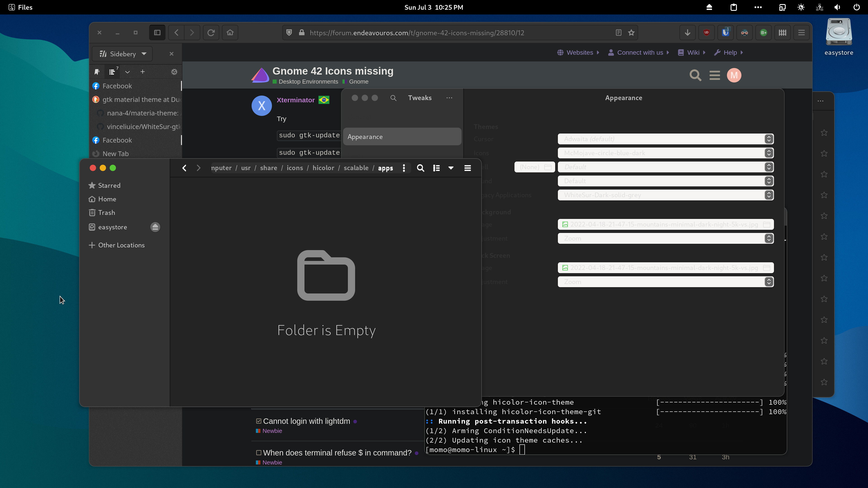Open Cursor theme dropdown in Tweaks
This screenshot has width=868, height=488.
665,139
